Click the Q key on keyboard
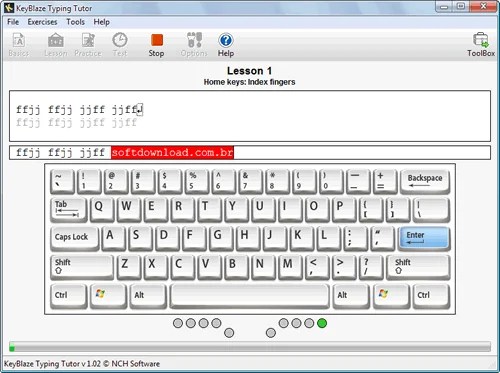The height and width of the screenshot is (373, 500). tap(102, 209)
